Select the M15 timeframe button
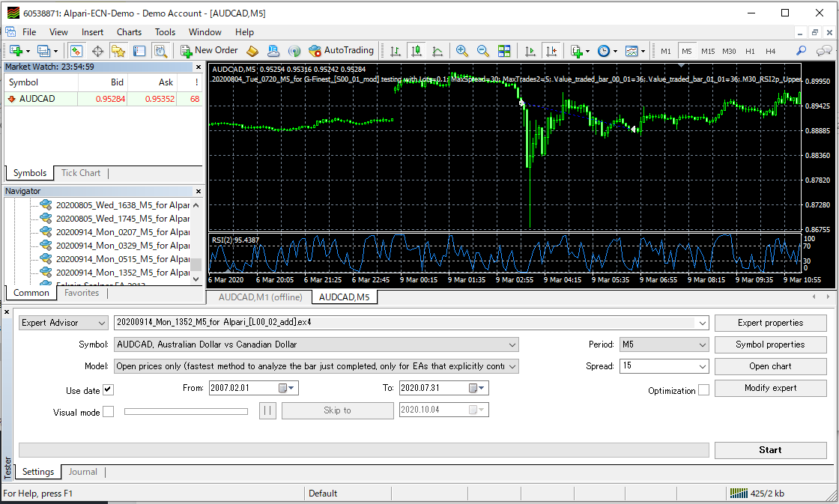The image size is (839, 504). [x=708, y=51]
